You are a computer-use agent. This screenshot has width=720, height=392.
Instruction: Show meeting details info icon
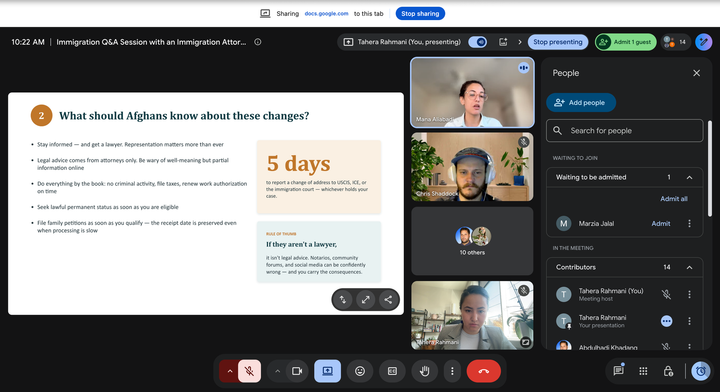[258, 42]
